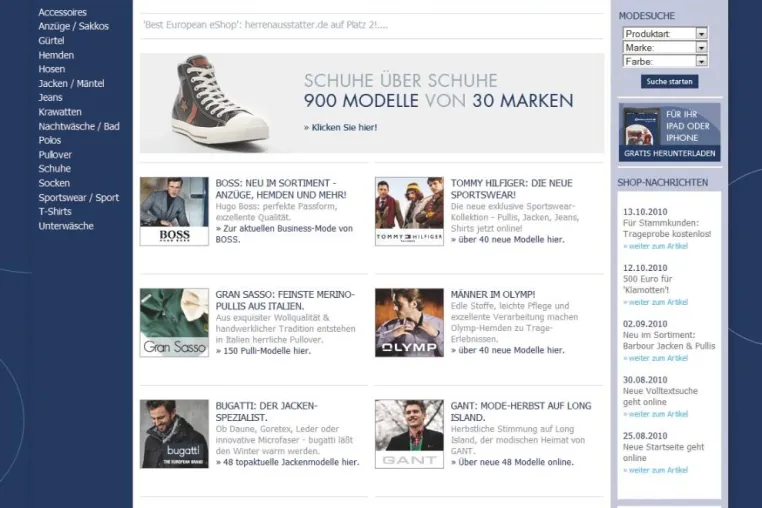Open the bugatti brand thumbnail
This screenshot has height=508, width=762.
pyautogui.click(x=174, y=434)
